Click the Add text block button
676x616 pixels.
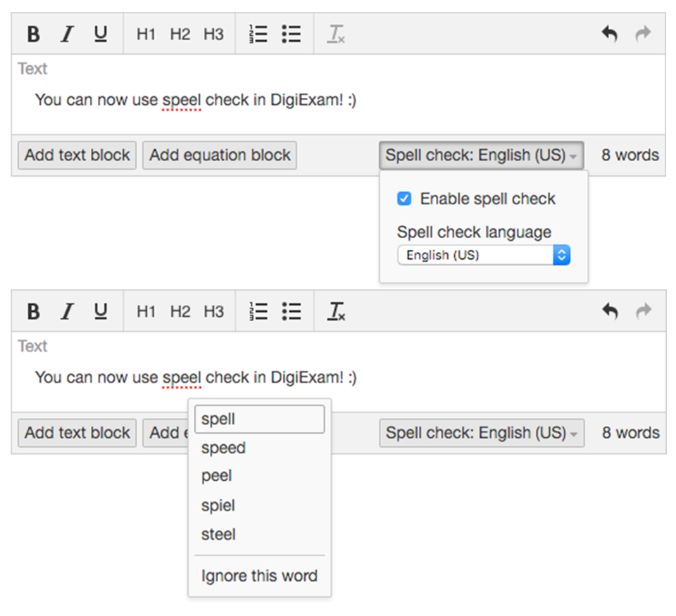pyautogui.click(x=76, y=155)
